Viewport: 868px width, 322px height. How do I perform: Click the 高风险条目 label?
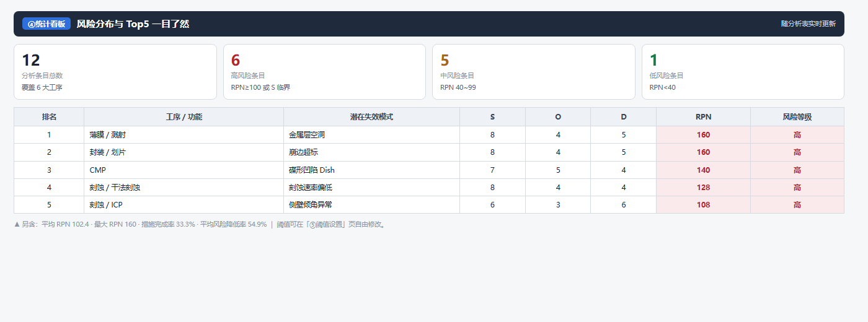pos(248,76)
